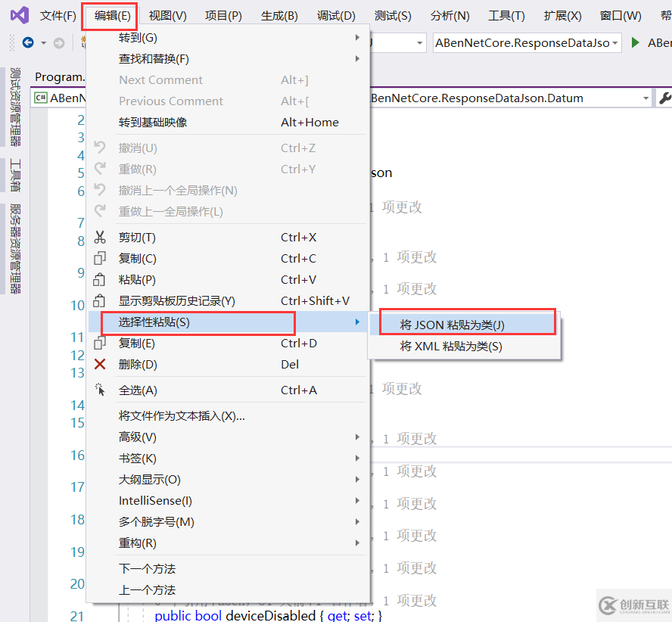Choose 剪切(T) from the edit menu
Screen dimensions: 672x622
pos(228,237)
